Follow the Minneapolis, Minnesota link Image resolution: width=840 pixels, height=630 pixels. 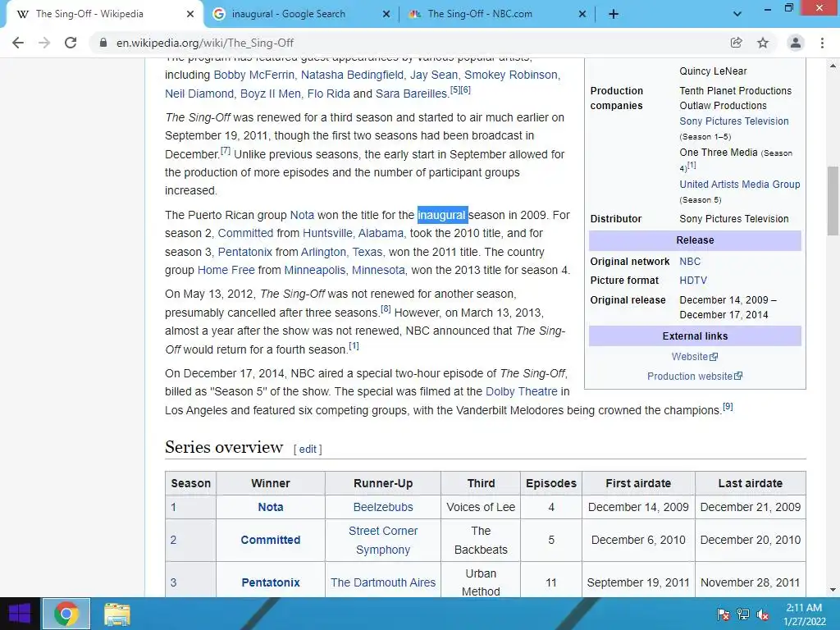pos(345,270)
